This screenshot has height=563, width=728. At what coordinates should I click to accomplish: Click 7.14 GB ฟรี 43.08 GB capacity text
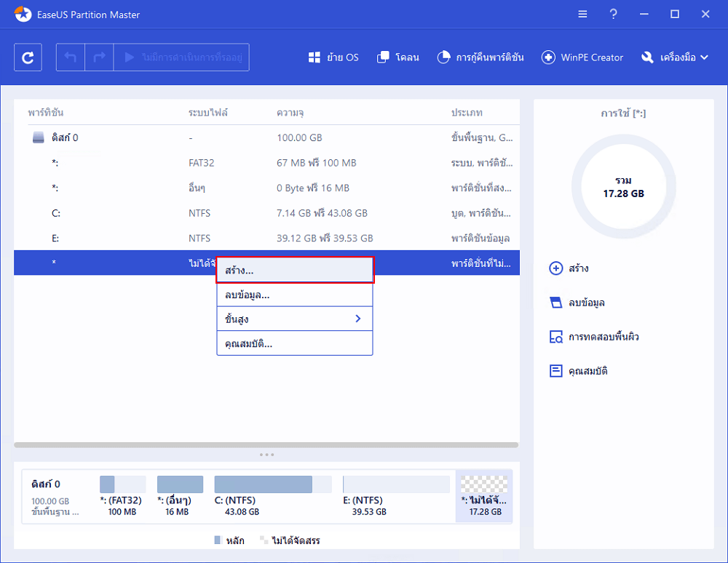(x=323, y=213)
